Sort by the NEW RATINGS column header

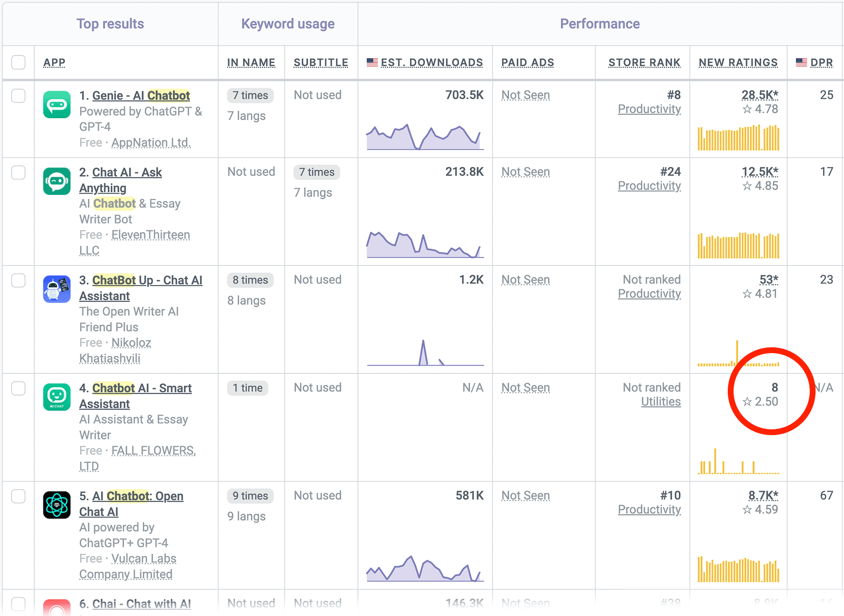(x=738, y=63)
